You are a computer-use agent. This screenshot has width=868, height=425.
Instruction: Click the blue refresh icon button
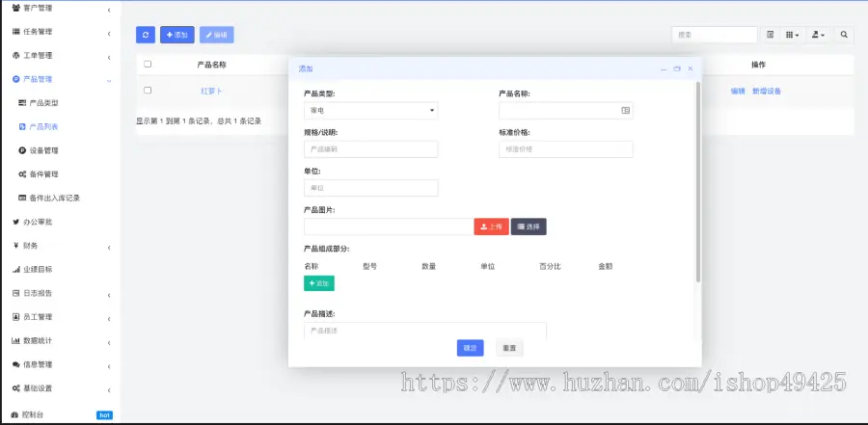point(146,35)
